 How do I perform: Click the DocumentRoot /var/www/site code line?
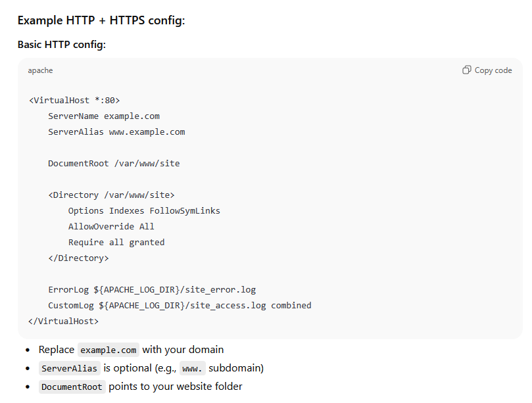[x=114, y=164]
